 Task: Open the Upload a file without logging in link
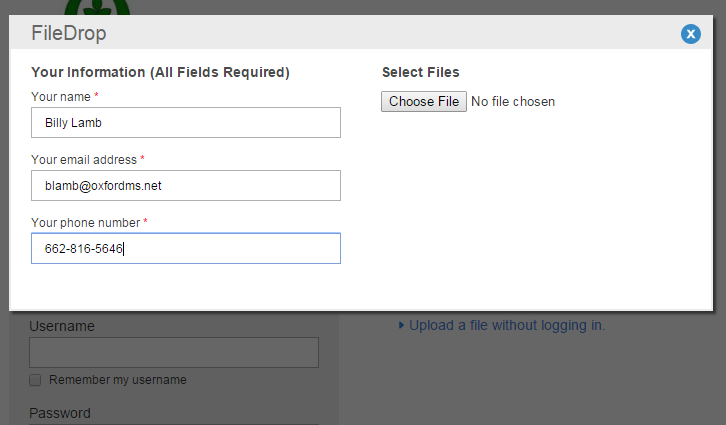[x=507, y=325]
